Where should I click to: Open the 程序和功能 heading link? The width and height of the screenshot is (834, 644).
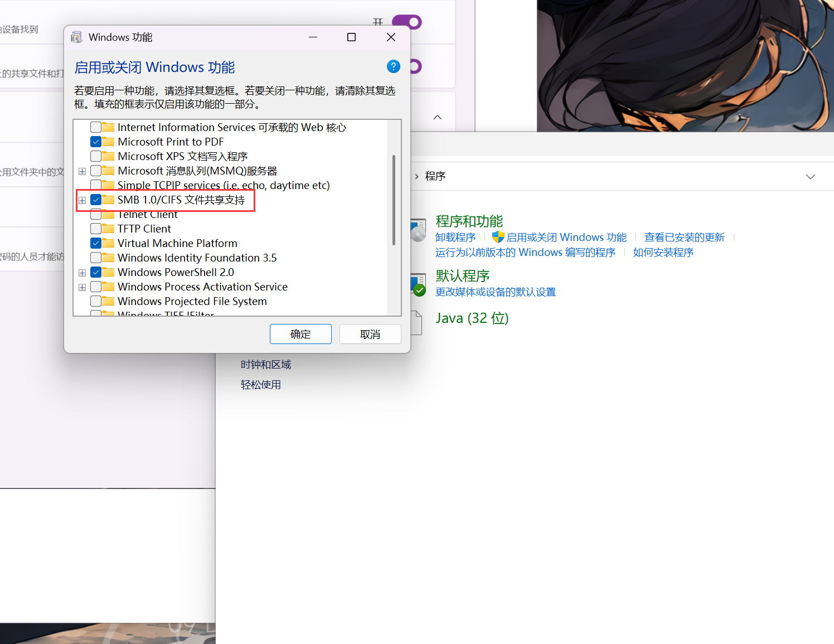469,221
